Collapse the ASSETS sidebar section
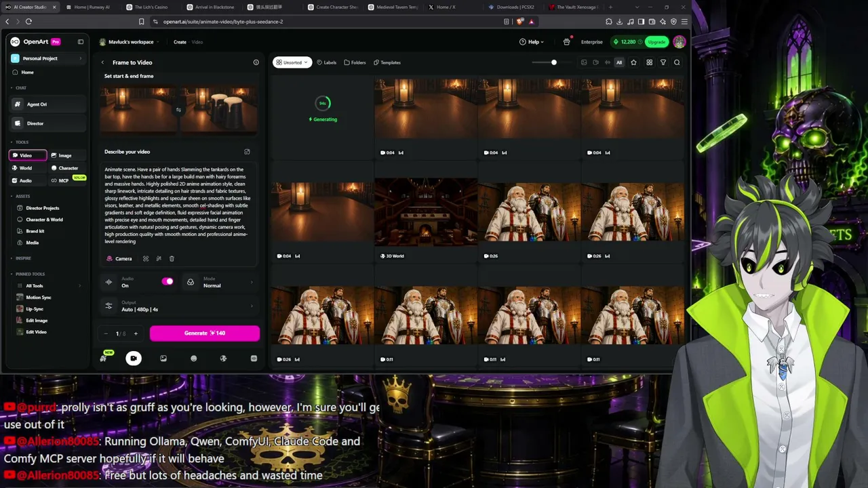Screen dimensions: 868x488 21,196
